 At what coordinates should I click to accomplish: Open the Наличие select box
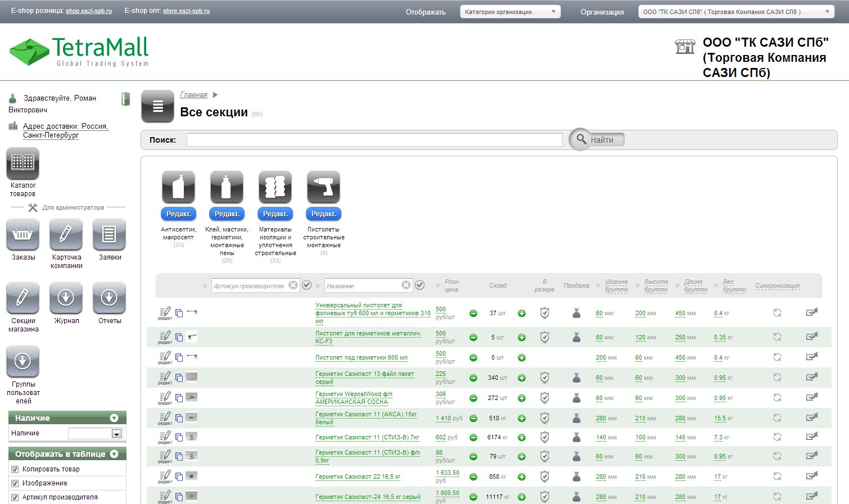click(x=95, y=433)
